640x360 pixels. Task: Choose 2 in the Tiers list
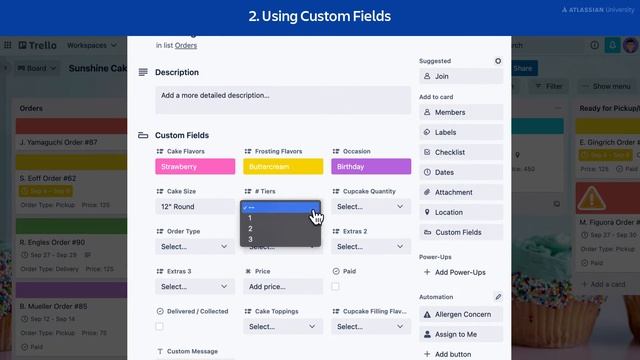coord(280,229)
